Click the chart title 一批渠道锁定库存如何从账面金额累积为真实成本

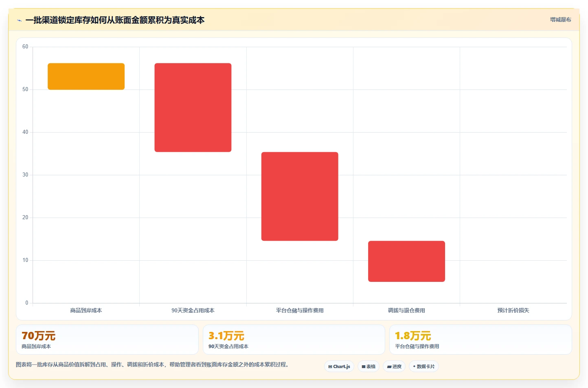115,20
